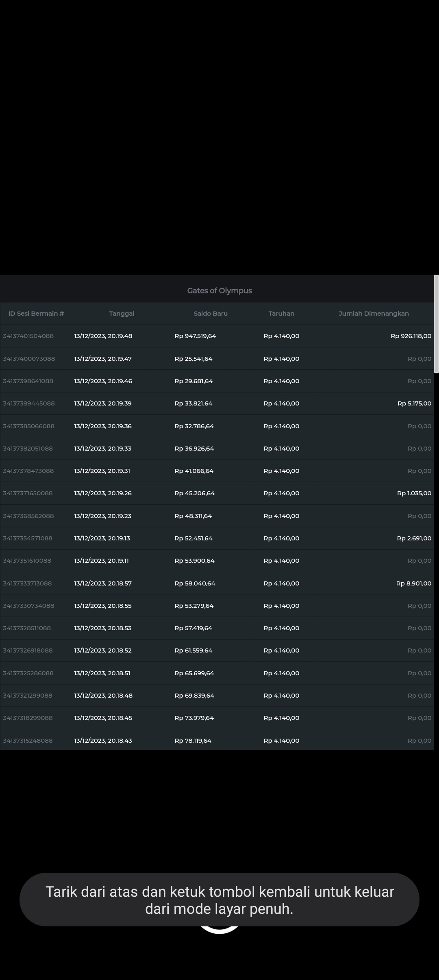Image resolution: width=439 pixels, height=980 pixels.
Task: Open session ID 34137354571088
Action: coord(28,538)
